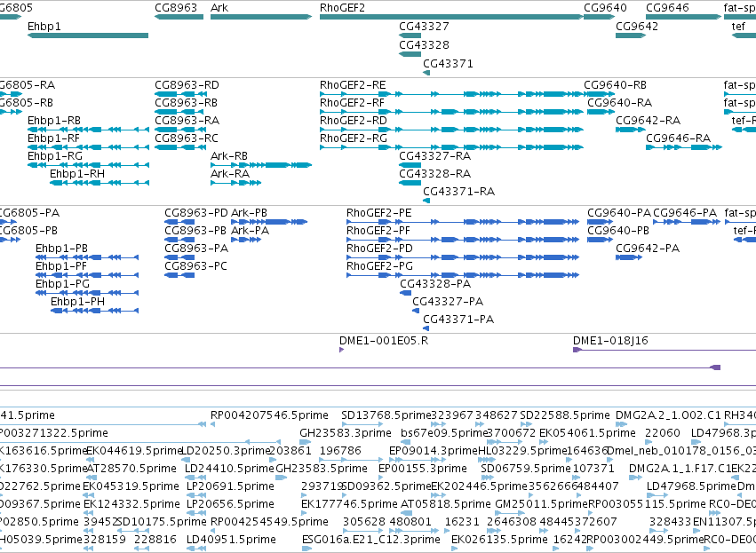Open transcript Ark-RA
756x553 pixels.
point(235,183)
